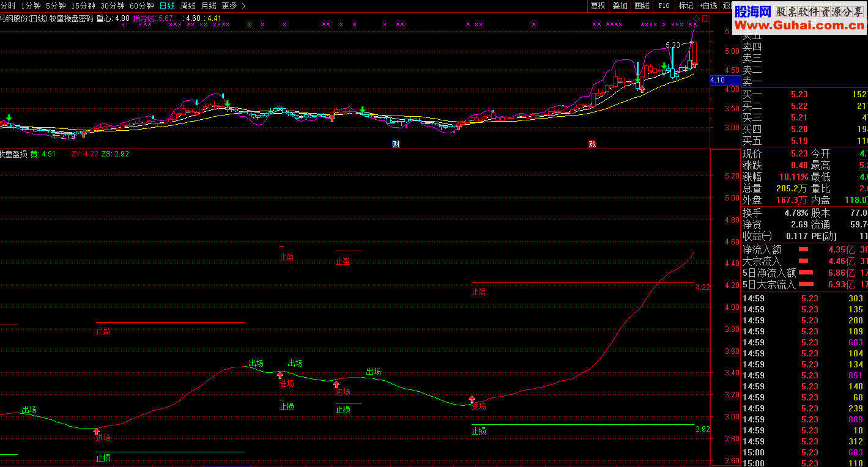Image resolution: width=868 pixels, height=467 pixels.
Task: Click the split-panel rectangle icon beside the diamond
Action: tap(705, 18)
